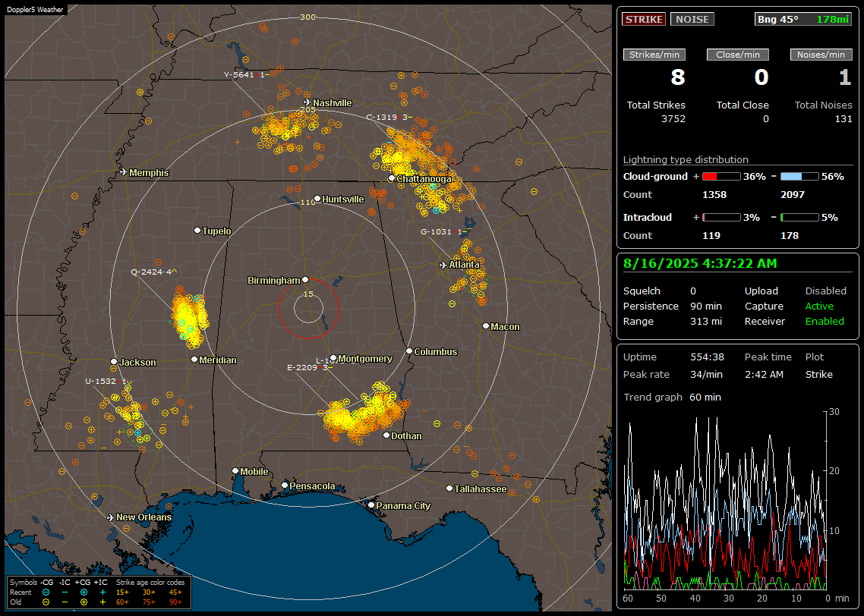Click the 300 range ring label
The image size is (864, 616).
307,17
